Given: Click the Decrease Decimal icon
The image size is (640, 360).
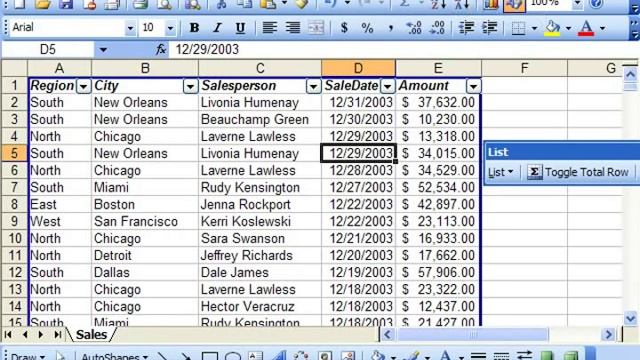Looking at the screenshot, I should [437, 28].
